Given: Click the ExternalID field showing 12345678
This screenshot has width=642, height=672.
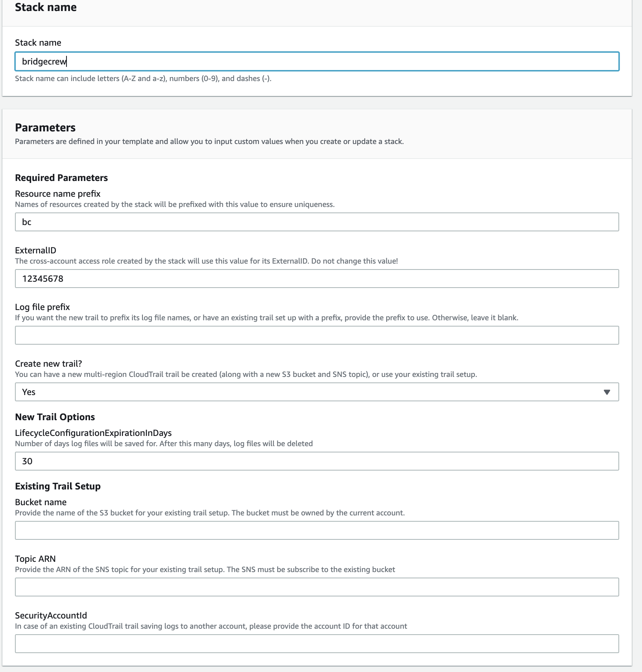Looking at the screenshot, I should click(x=317, y=279).
